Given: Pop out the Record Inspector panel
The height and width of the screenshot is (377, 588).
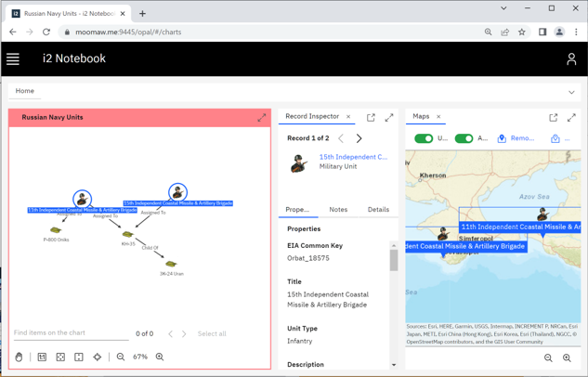Looking at the screenshot, I should click(371, 118).
